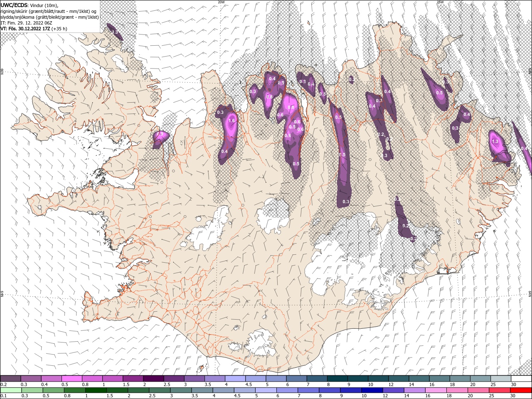Click the navy blue swatch above bottom-row 10
Image resolution: width=532 pixels, height=399 pixels.
pyautogui.click(x=372, y=390)
